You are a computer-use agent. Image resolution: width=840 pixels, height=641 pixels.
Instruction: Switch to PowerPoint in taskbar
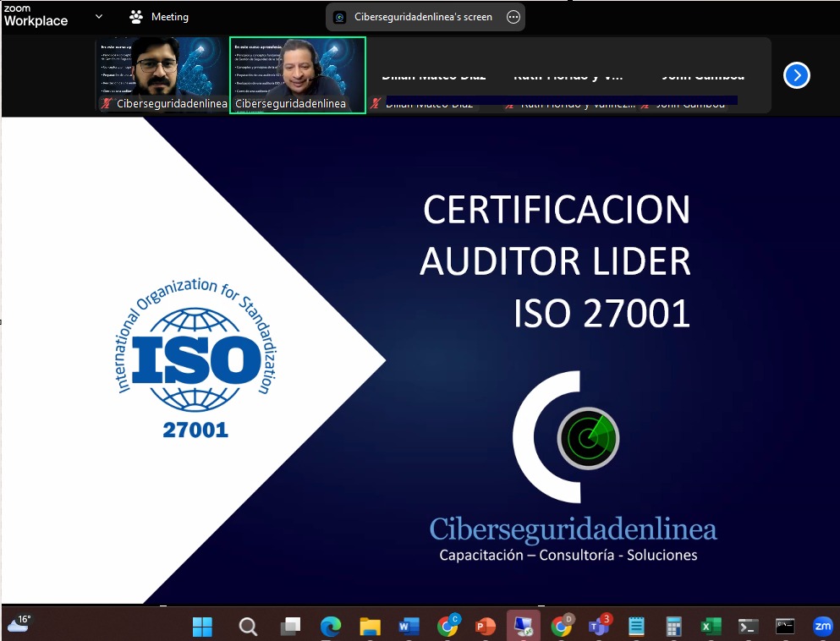click(x=486, y=626)
